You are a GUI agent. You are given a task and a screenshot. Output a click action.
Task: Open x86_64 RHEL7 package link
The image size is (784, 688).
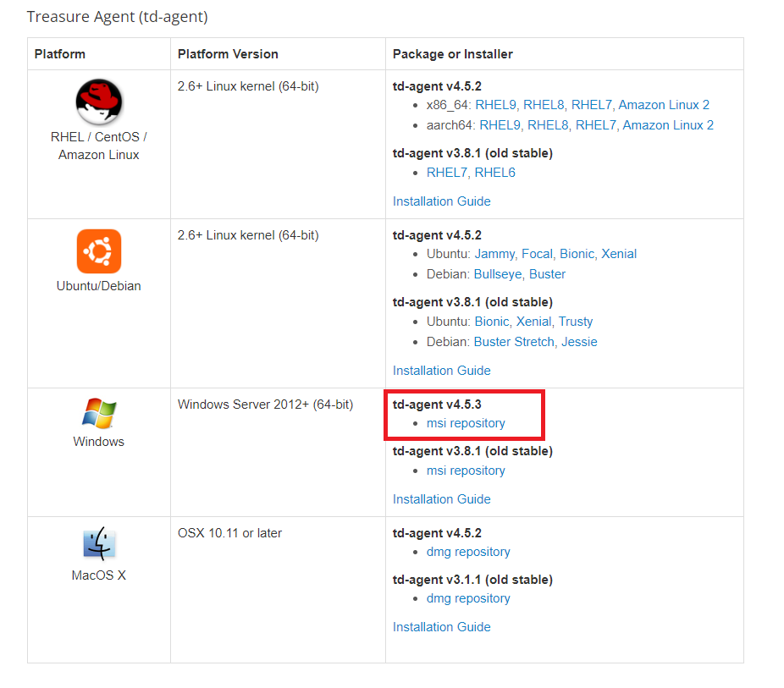(x=592, y=105)
